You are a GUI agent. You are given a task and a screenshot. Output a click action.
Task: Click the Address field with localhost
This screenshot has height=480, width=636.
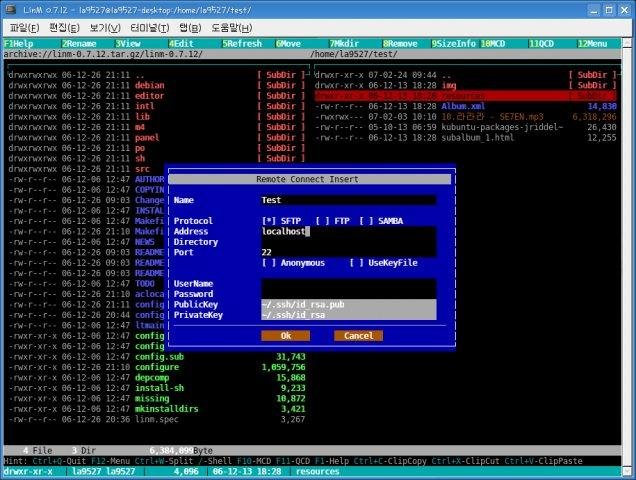coord(349,231)
